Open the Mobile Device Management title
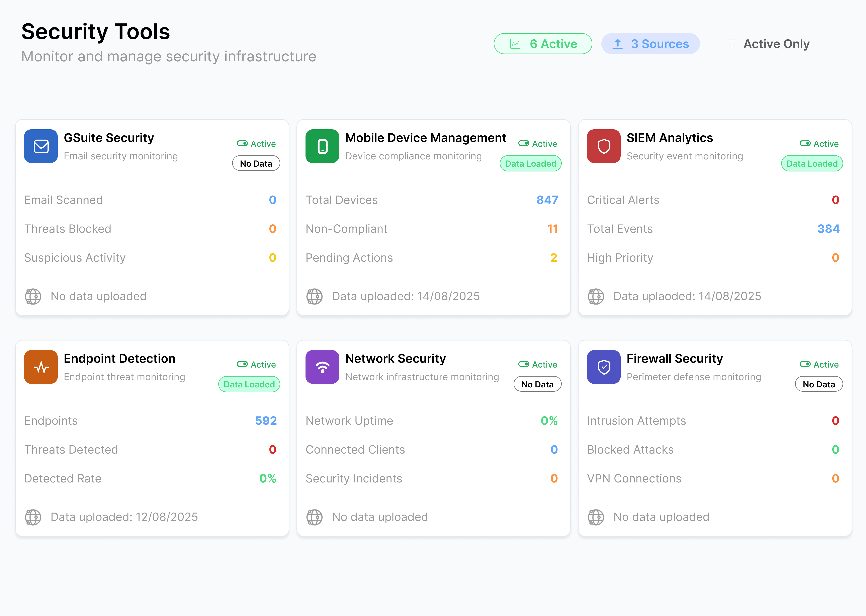Screen dimensions: 866x616 coord(425,138)
